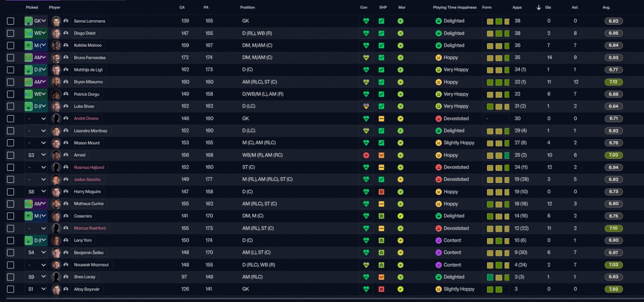This screenshot has height=302, width=644.
Task: Click Casemiro's midfield position pitch icon
Action: [x=29, y=216]
